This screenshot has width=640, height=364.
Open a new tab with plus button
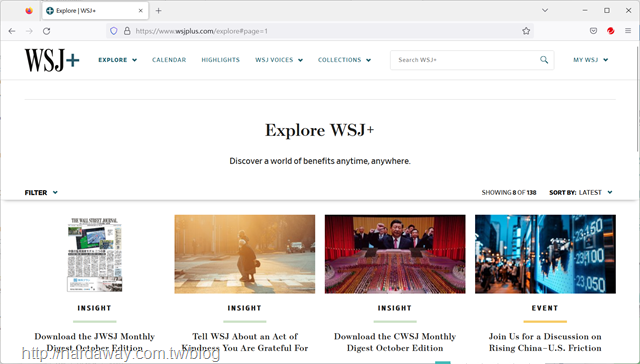(158, 11)
